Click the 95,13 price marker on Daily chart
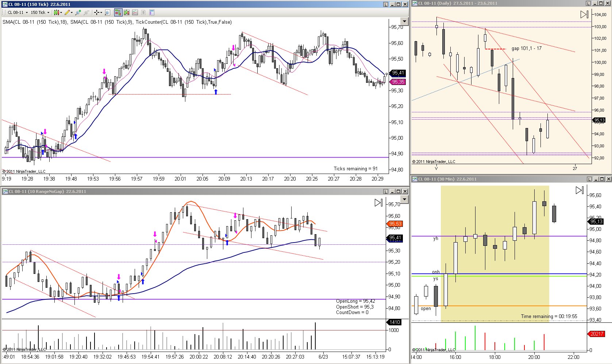Image resolution: width=612 pixels, height=364 pixels. coord(599,120)
